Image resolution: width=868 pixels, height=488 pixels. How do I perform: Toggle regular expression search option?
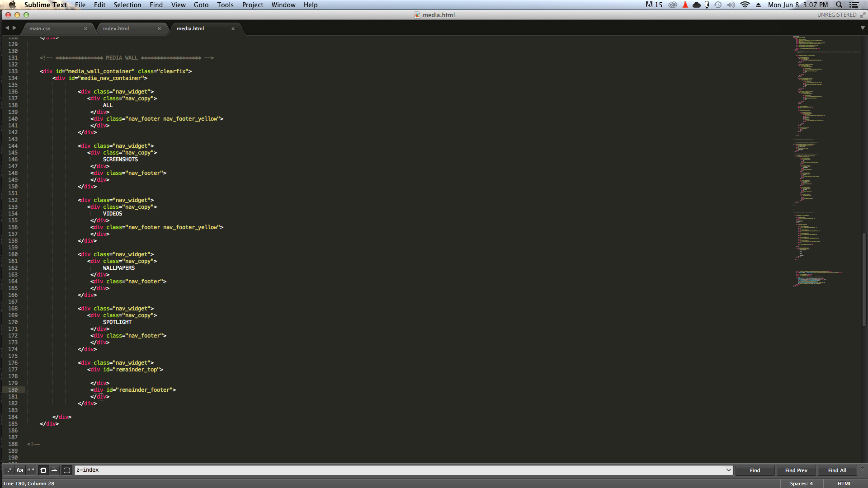pyautogui.click(x=9, y=470)
